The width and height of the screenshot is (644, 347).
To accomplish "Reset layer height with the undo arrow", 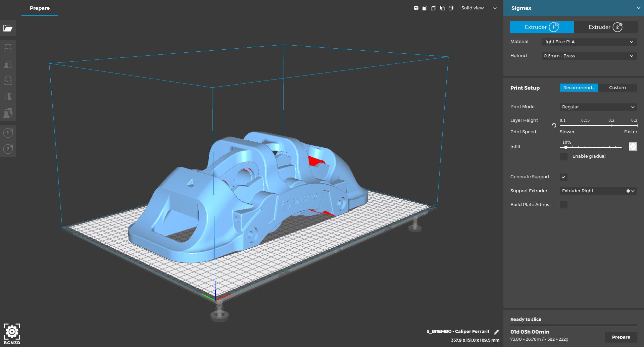I will tap(554, 125).
